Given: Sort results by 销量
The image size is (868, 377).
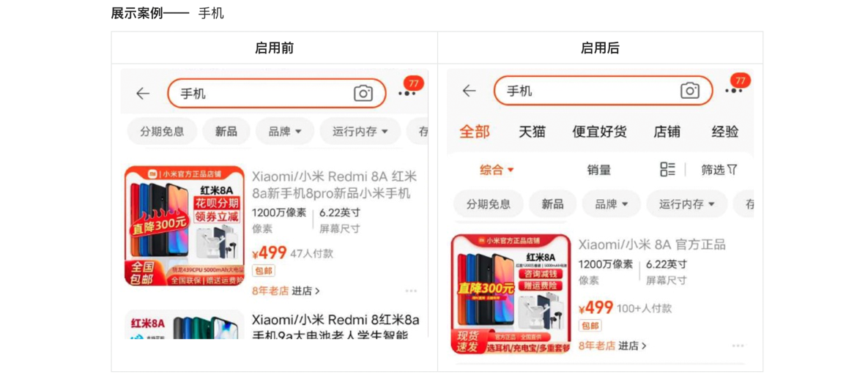Looking at the screenshot, I should tap(599, 170).
